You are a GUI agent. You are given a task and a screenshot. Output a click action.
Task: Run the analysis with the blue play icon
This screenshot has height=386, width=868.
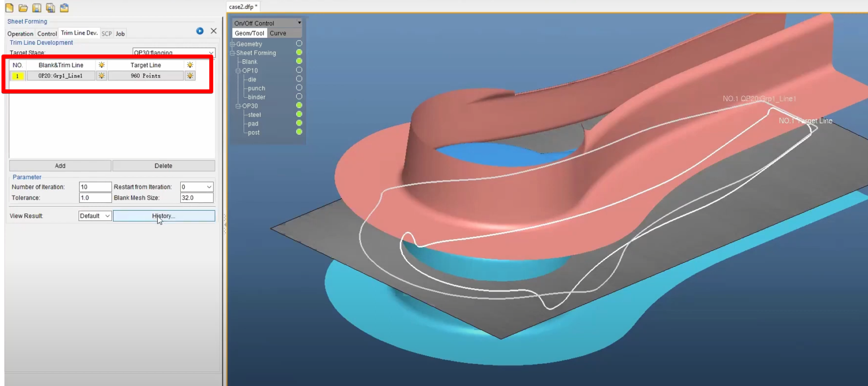click(200, 32)
